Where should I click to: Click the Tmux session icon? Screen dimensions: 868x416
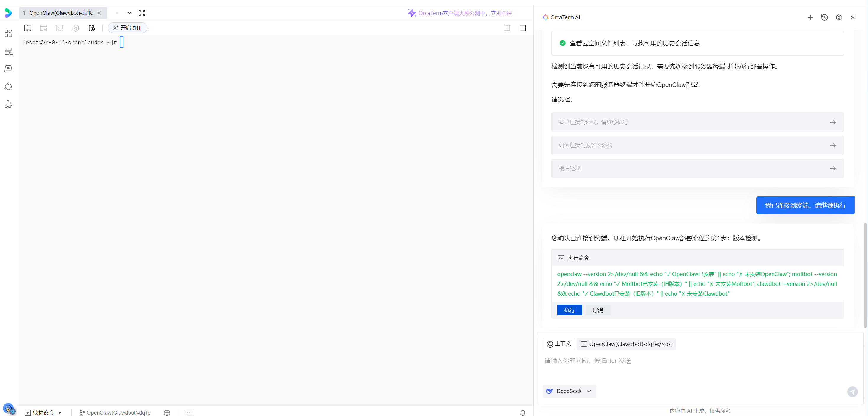coord(60,28)
